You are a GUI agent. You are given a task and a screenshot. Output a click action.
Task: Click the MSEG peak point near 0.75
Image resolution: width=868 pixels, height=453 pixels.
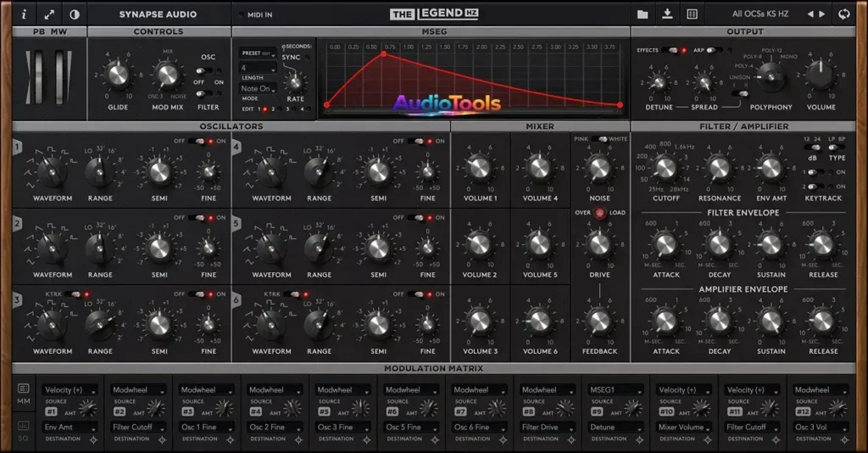tap(384, 54)
